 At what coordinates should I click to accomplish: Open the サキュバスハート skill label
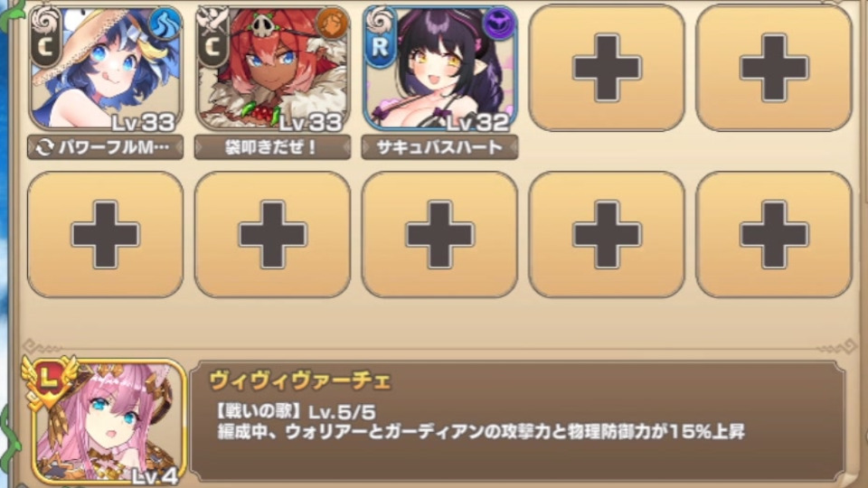point(440,147)
